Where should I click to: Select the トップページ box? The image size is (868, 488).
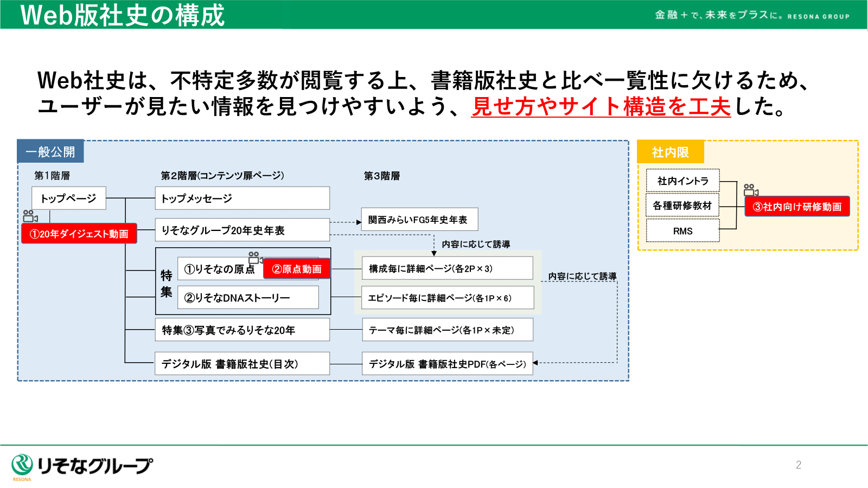click(x=69, y=198)
